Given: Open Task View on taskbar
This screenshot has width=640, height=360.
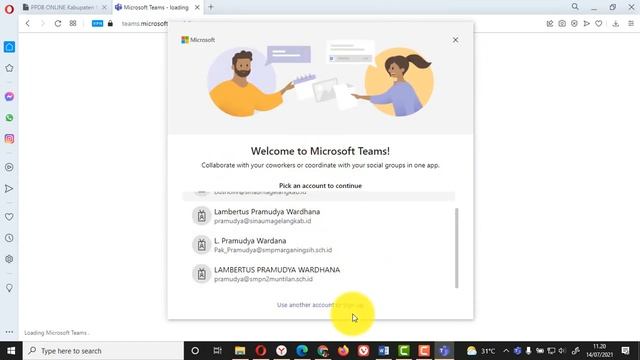Looking at the screenshot, I should [217, 351].
